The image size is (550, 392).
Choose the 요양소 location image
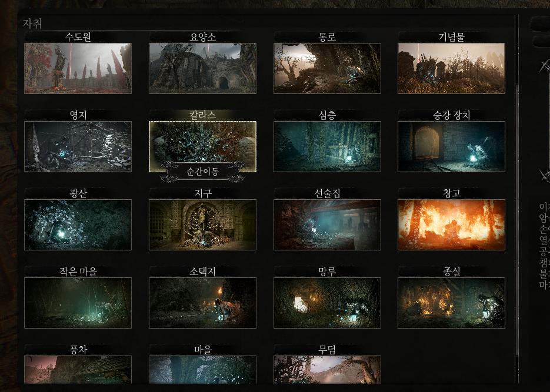[202, 68]
